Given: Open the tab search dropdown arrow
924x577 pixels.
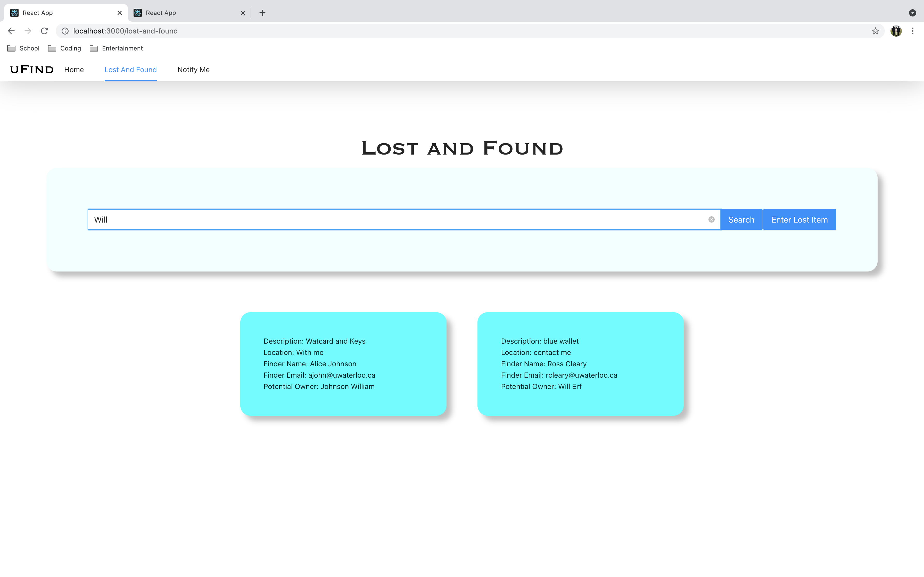Looking at the screenshot, I should point(912,13).
